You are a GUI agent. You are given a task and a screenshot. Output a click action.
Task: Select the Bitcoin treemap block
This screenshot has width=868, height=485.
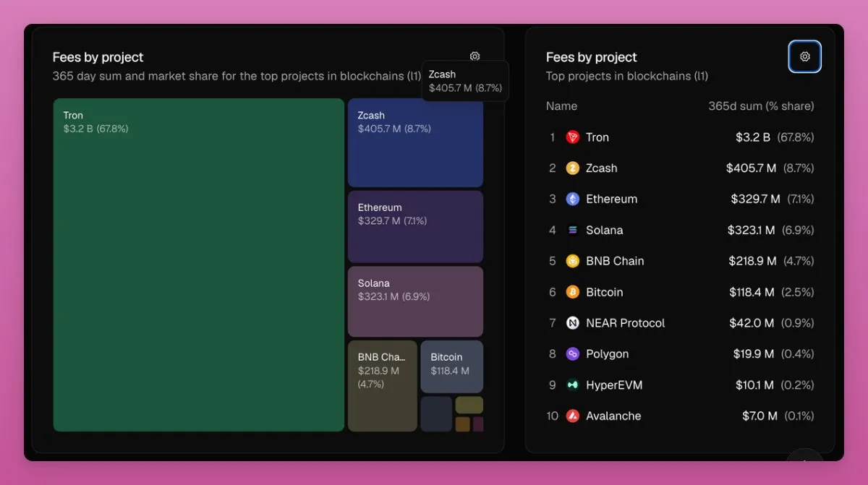452,366
